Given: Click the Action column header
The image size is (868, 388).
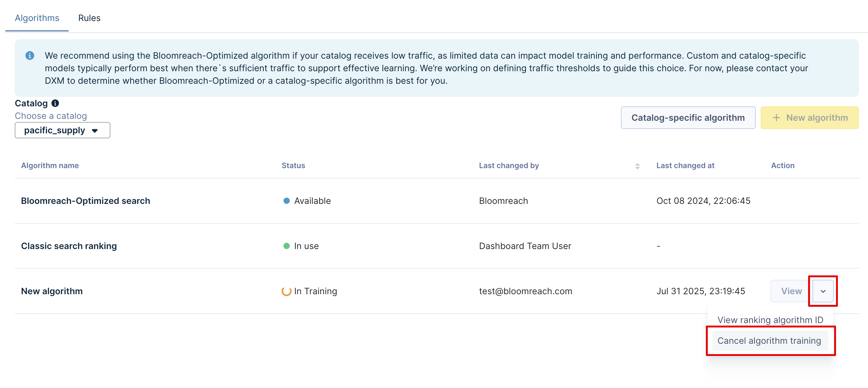Looking at the screenshot, I should pos(782,166).
